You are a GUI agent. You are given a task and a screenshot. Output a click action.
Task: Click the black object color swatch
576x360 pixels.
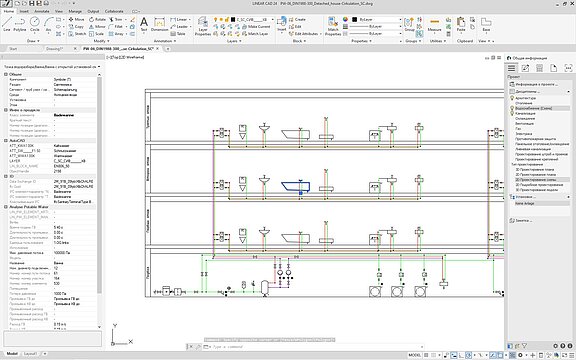point(354,19)
